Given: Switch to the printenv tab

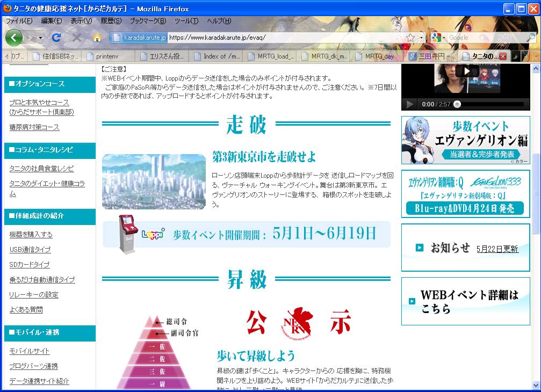Looking at the screenshot, I should click(x=110, y=56).
